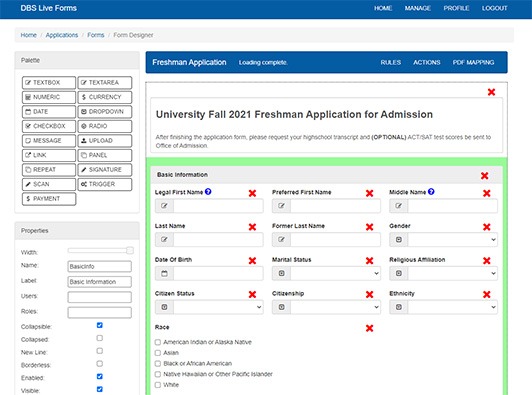Screen dimensions: 532x395
Task: Click the Width slider handle
Action: point(130,250)
